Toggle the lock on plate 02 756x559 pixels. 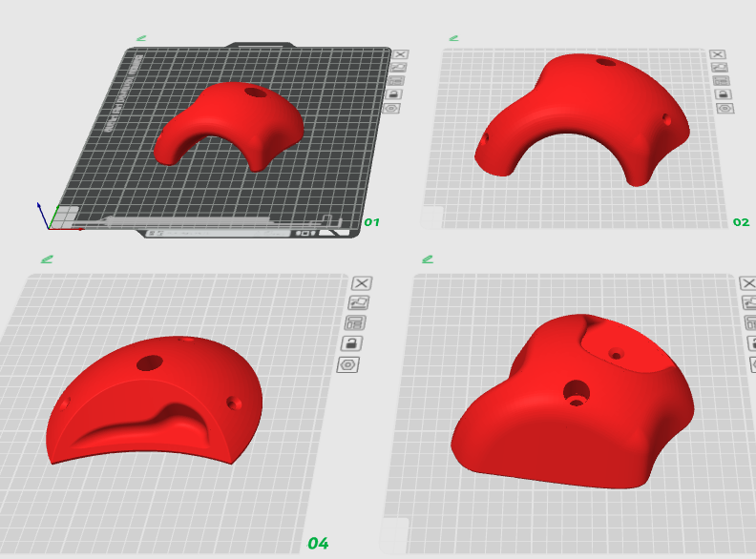[724, 93]
